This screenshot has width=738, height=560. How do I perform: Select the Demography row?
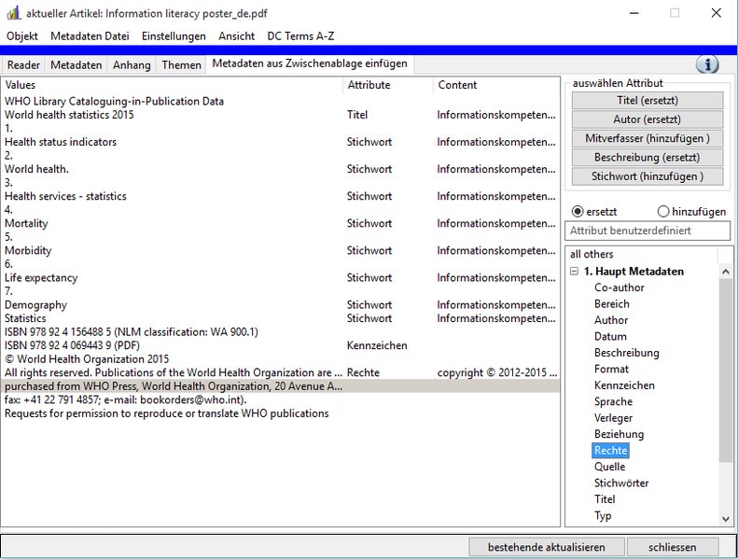point(280,304)
